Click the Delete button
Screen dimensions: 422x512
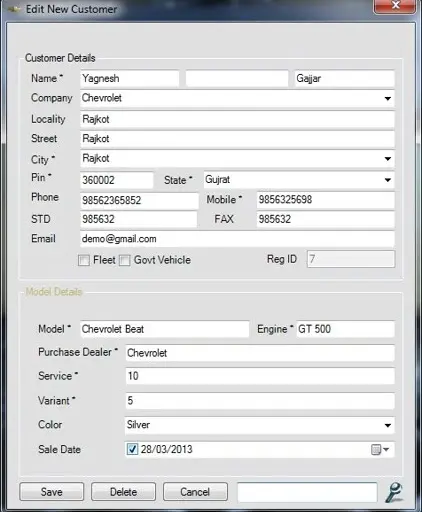coord(123,492)
